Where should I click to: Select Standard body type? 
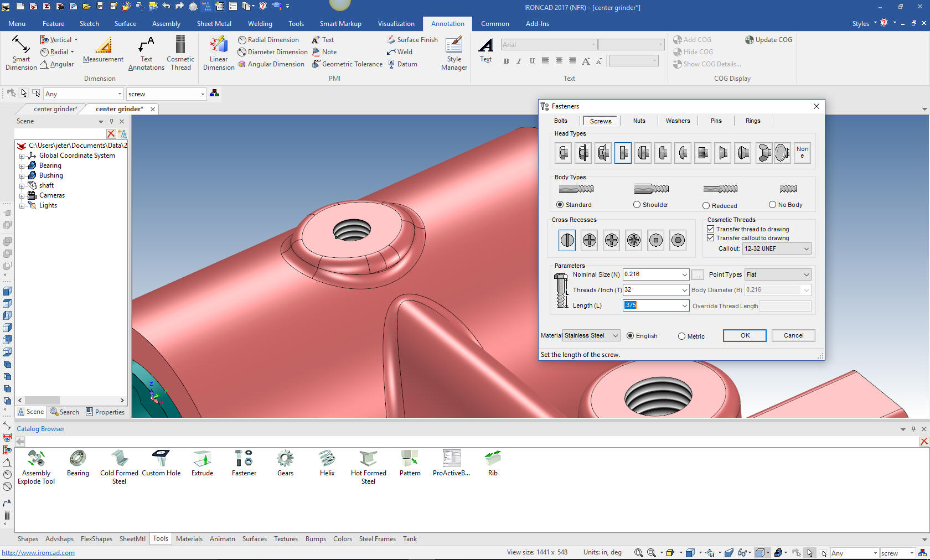click(574, 205)
